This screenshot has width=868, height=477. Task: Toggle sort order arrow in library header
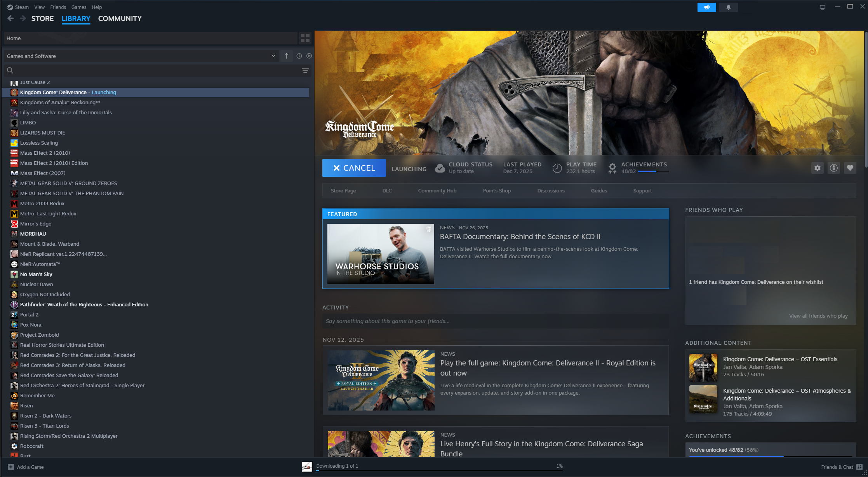tap(287, 56)
